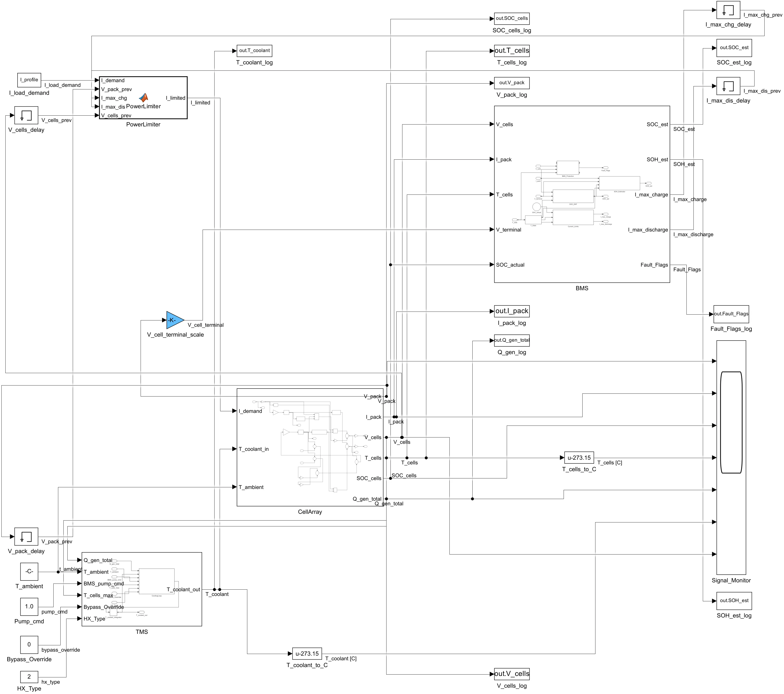Click the I_limited signal label
Screen dimensions: 784x694
click(x=200, y=103)
